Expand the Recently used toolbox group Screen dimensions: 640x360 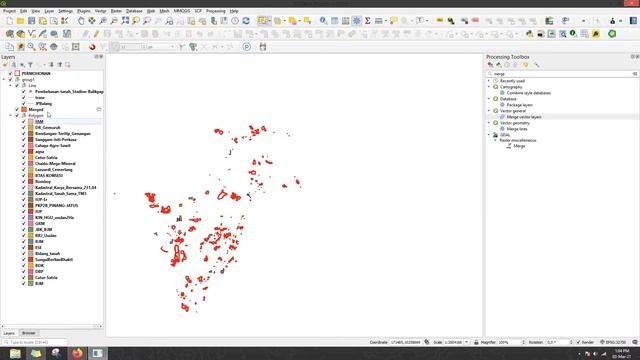coord(489,81)
